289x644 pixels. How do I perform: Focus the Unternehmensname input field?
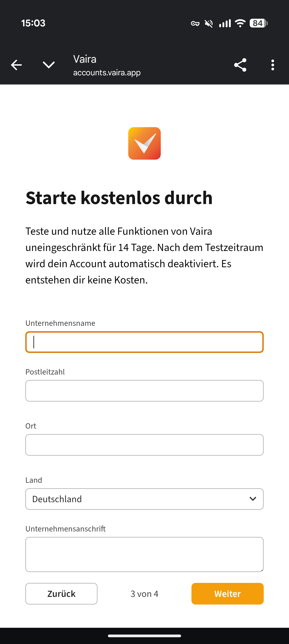(x=144, y=342)
